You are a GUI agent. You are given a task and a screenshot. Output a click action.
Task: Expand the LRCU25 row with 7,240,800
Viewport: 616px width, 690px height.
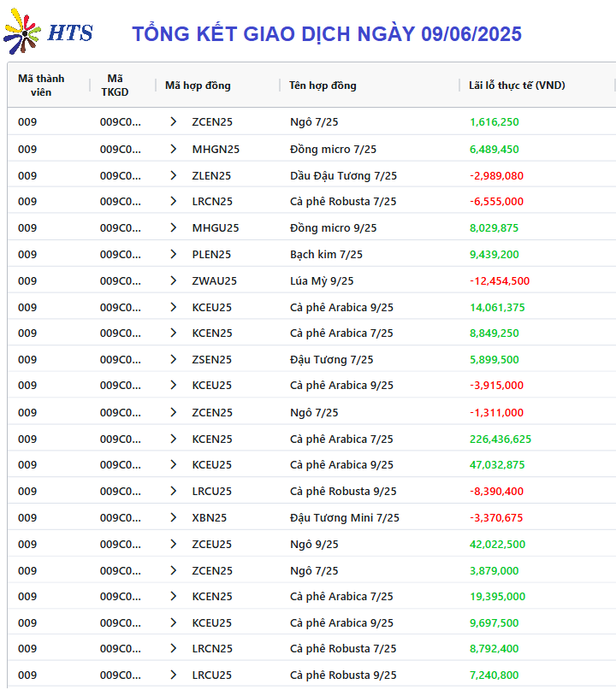[x=174, y=675]
